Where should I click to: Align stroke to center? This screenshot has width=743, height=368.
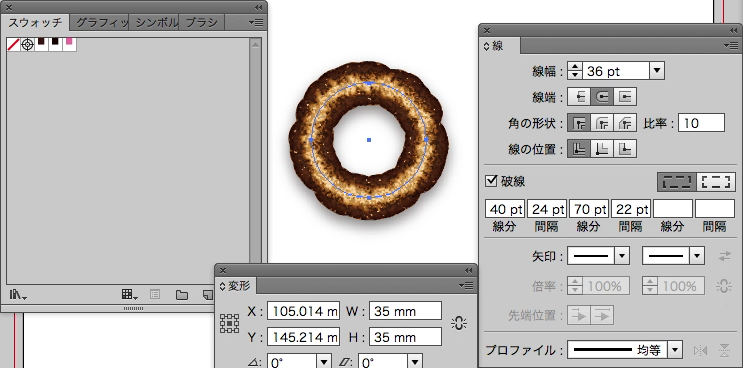click(x=579, y=149)
